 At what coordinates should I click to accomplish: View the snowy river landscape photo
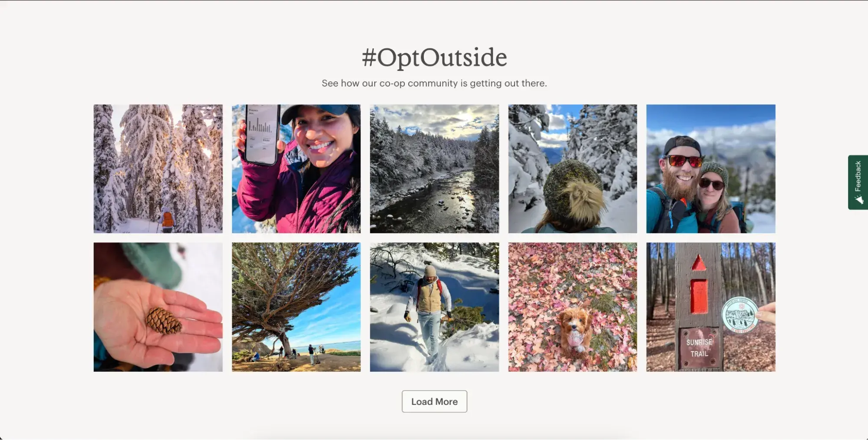[434, 169]
